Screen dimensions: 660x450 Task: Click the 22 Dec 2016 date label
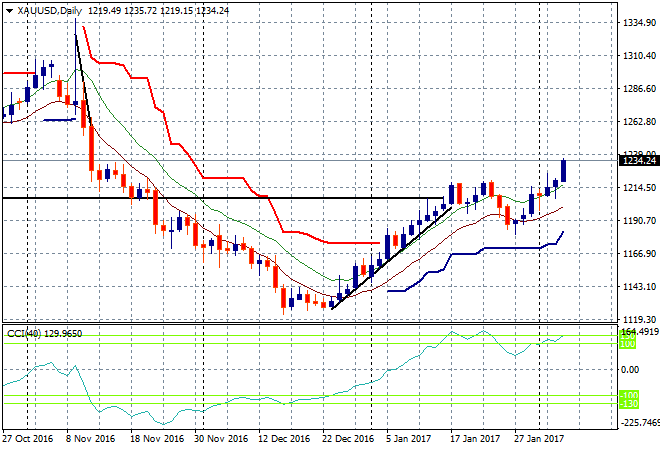(348, 439)
